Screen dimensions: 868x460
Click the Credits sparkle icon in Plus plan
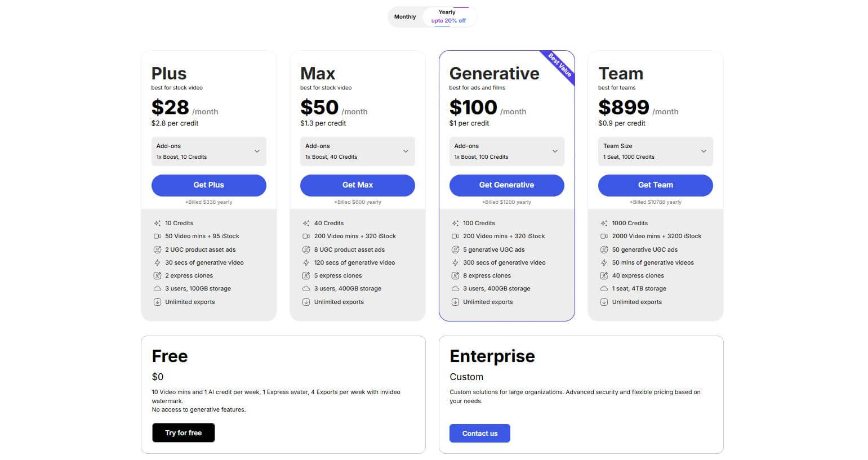click(157, 223)
